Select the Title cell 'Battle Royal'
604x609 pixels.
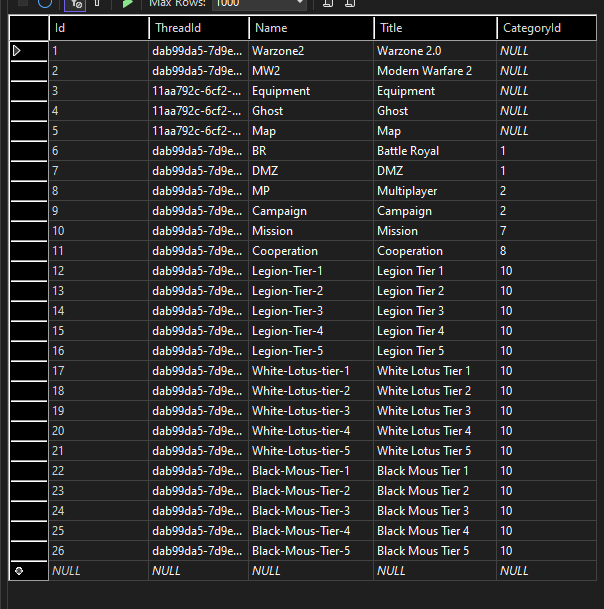435,151
